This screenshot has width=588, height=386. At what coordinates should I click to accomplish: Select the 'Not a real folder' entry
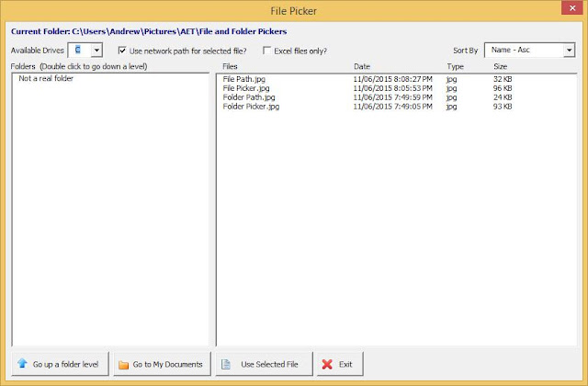46,78
